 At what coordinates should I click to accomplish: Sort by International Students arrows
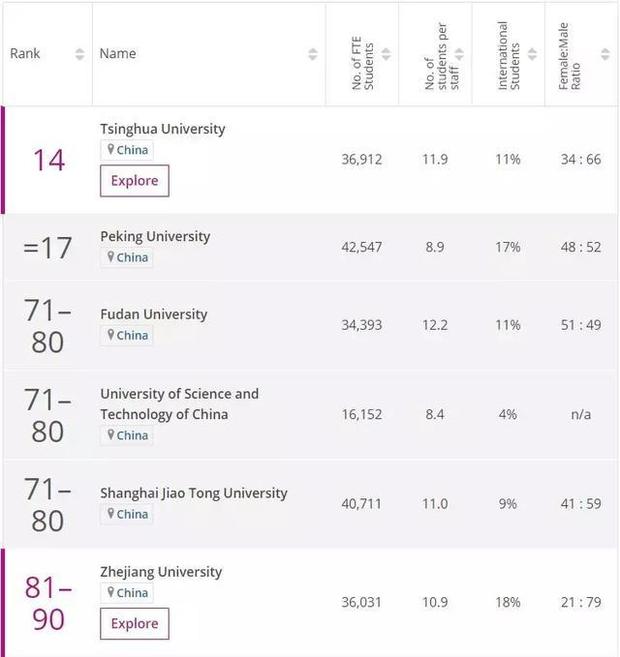(x=532, y=54)
